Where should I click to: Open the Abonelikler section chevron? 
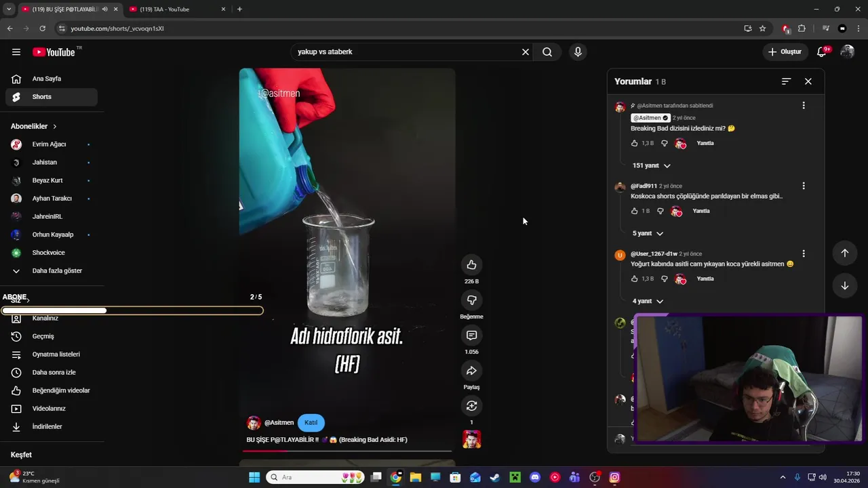coord(55,127)
